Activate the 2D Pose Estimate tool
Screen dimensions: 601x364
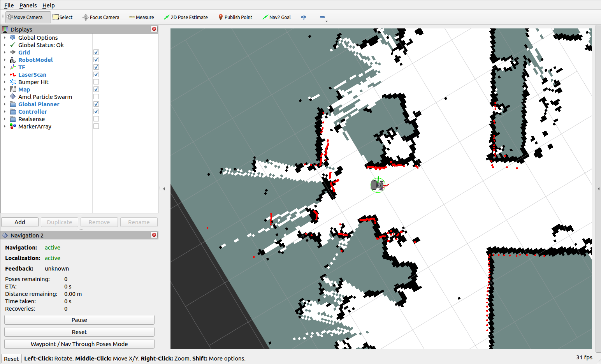point(186,17)
